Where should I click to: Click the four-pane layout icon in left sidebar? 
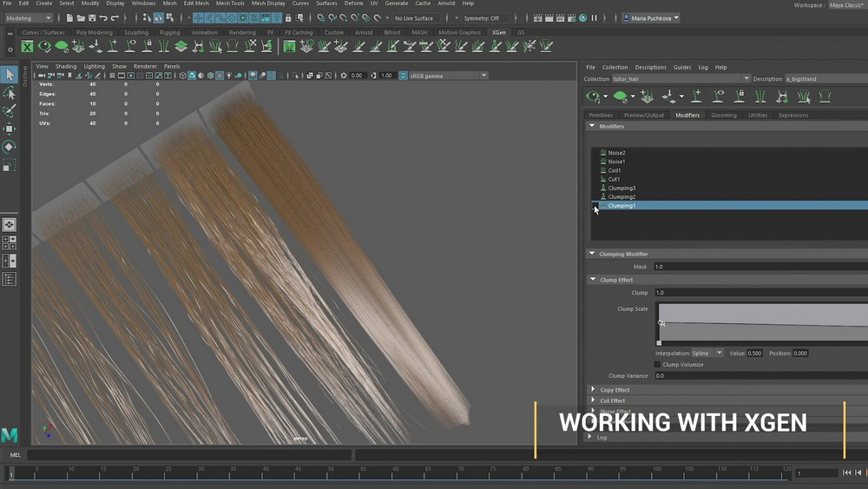pyautogui.click(x=10, y=242)
